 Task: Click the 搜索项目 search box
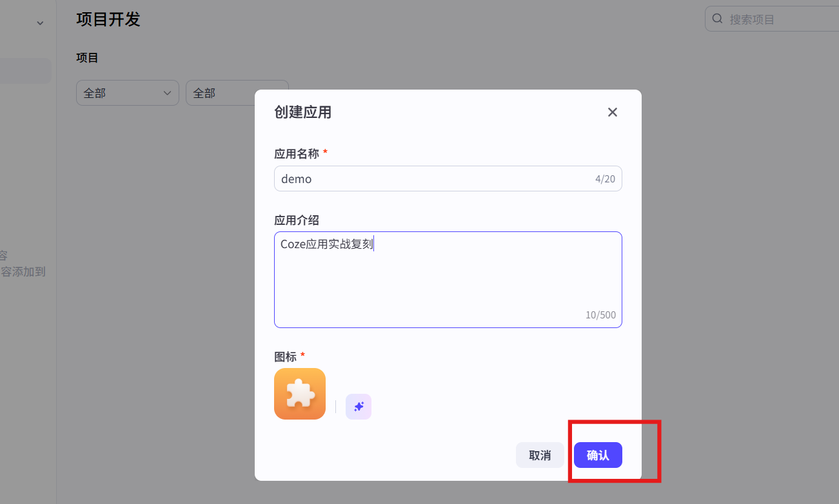pos(772,19)
